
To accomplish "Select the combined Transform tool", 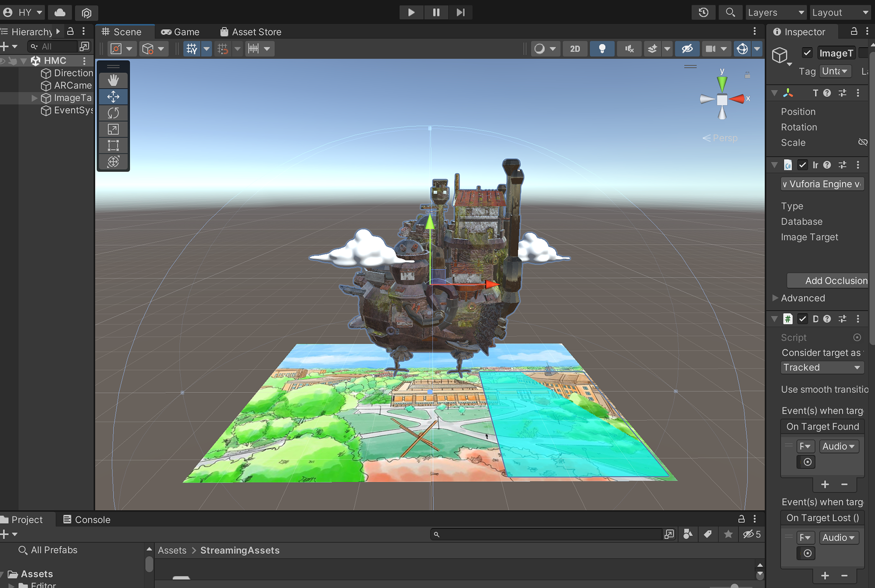I will (113, 162).
